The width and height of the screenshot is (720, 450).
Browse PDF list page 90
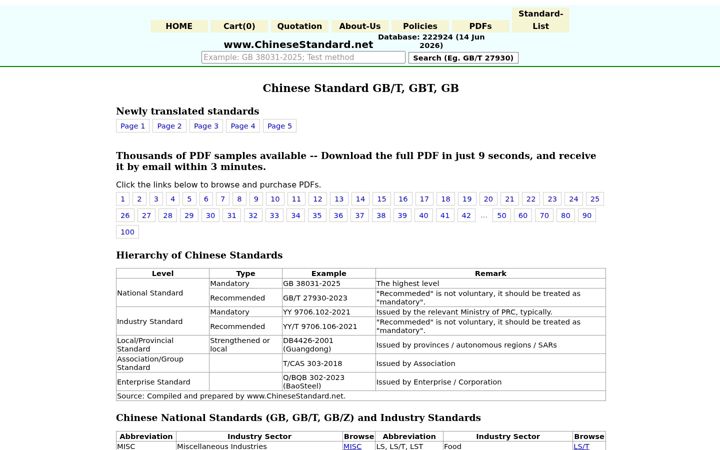(x=587, y=215)
